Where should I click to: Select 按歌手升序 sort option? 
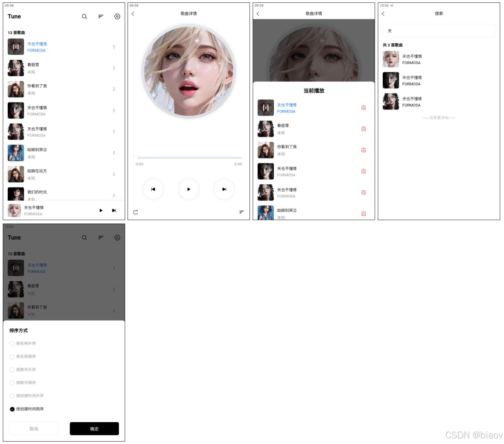click(x=23, y=369)
